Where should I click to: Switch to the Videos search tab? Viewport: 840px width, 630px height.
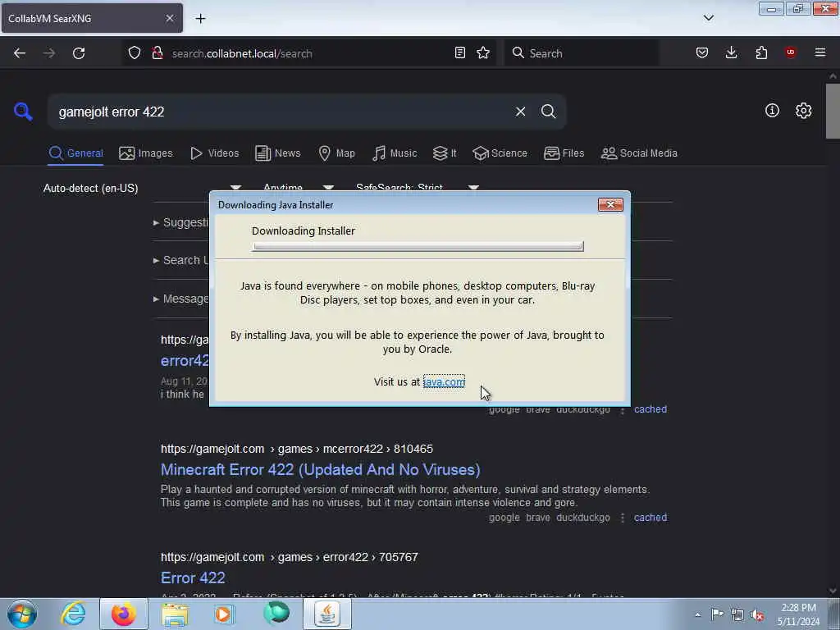click(x=214, y=153)
